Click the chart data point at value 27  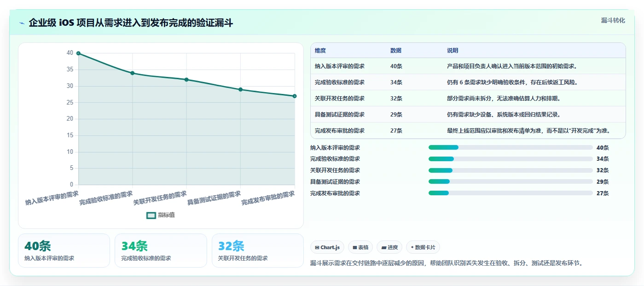[x=295, y=96]
